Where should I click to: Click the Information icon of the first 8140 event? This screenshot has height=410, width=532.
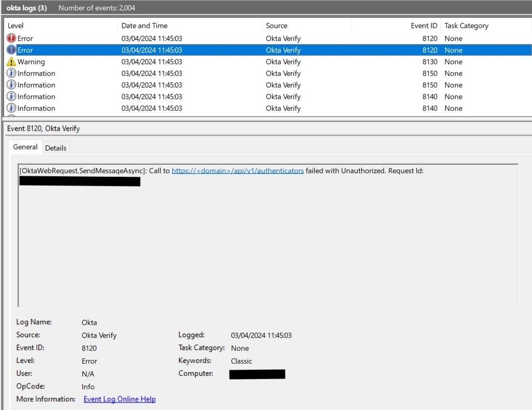pyautogui.click(x=11, y=96)
